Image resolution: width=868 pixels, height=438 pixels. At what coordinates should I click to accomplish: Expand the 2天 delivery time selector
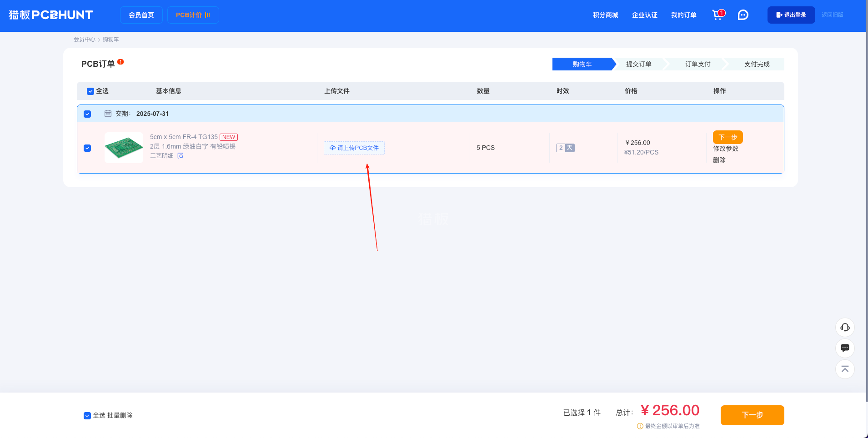[565, 148]
